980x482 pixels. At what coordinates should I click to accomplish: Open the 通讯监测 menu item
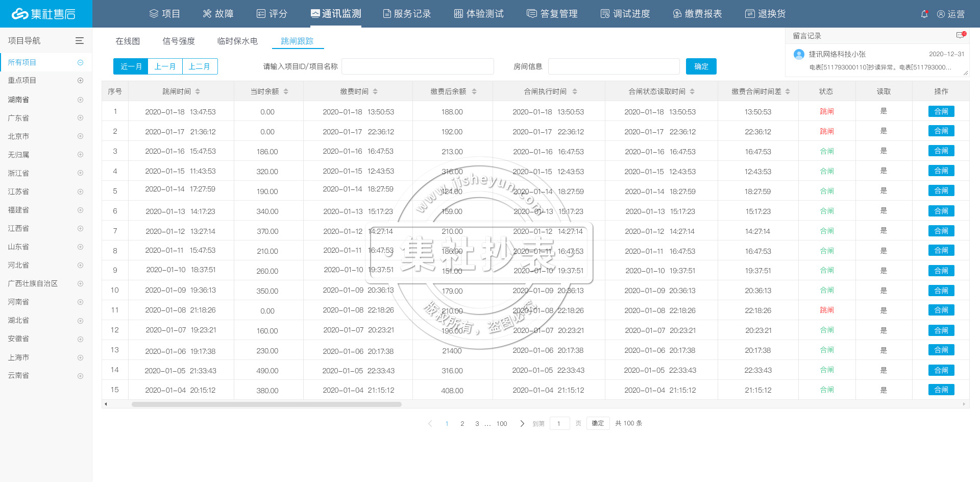point(335,14)
